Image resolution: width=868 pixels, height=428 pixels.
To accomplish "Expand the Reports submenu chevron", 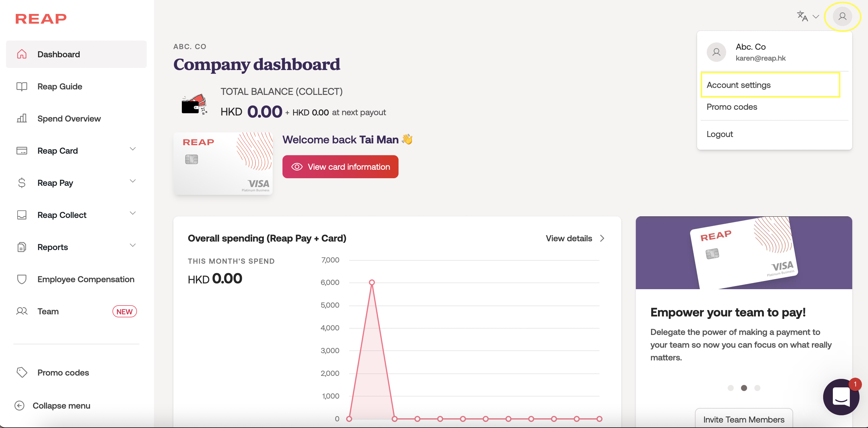I will point(133,245).
